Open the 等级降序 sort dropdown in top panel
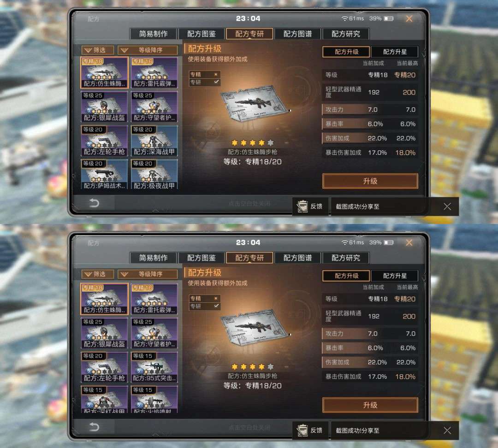The width and height of the screenshot is (498, 448). coord(148,50)
